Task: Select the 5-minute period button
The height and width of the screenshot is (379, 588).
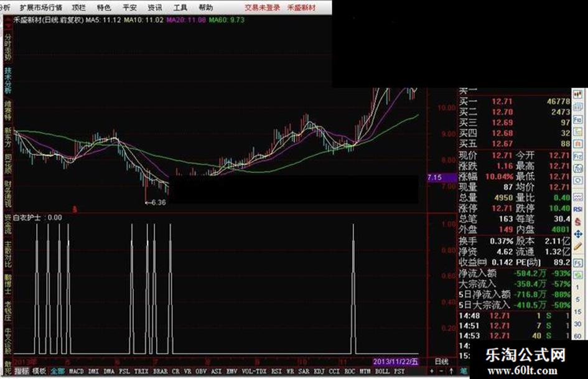Action: click(578, 299)
